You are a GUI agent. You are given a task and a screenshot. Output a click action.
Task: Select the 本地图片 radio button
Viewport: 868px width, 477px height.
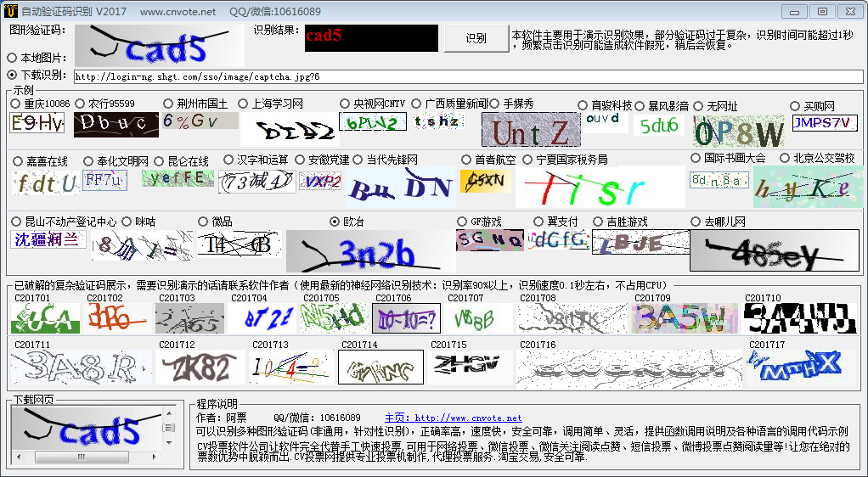(x=13, y=58)
